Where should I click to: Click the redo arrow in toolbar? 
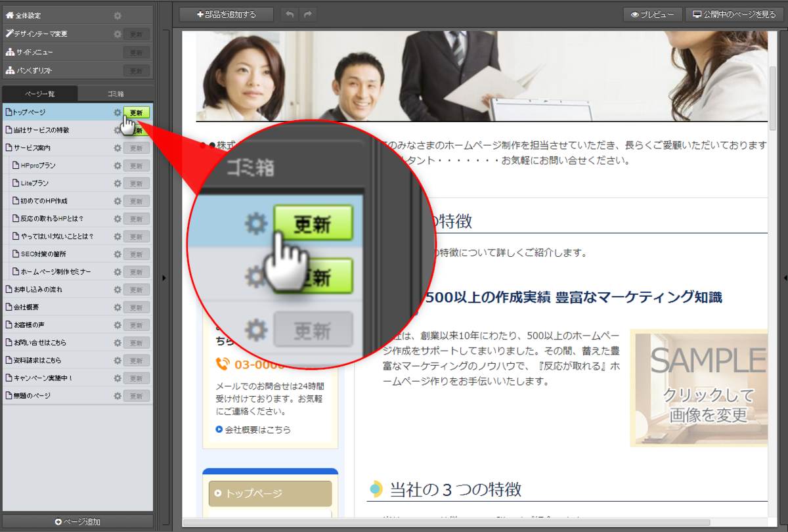307,14
